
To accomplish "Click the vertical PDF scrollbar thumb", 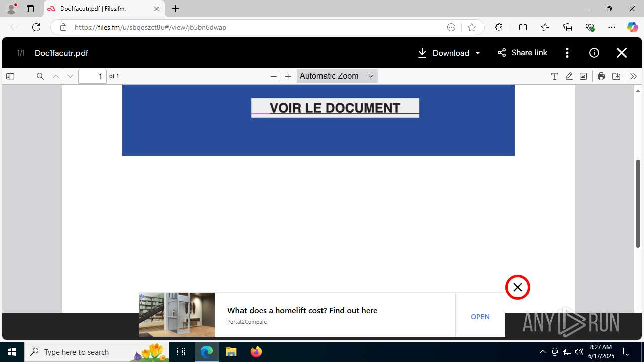I will coord(638,204).
